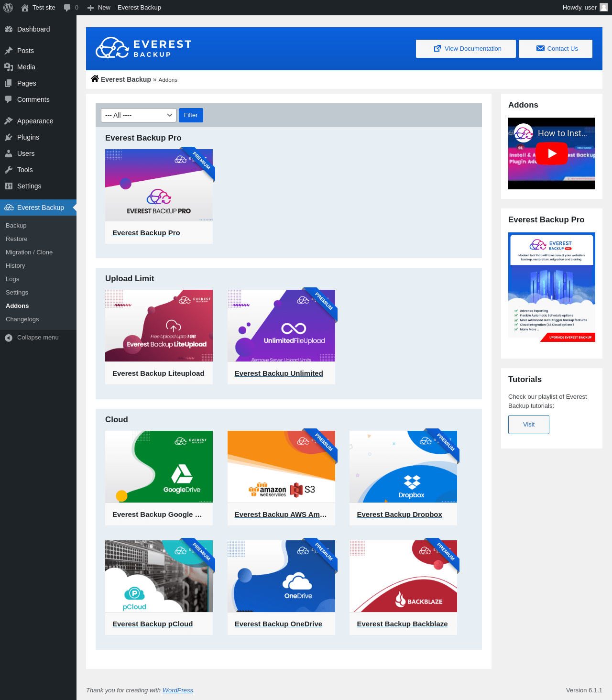Screen dimensions: 612x700
Task: Click the Everest Backup Google title
Action: click(x=157, y=514)
